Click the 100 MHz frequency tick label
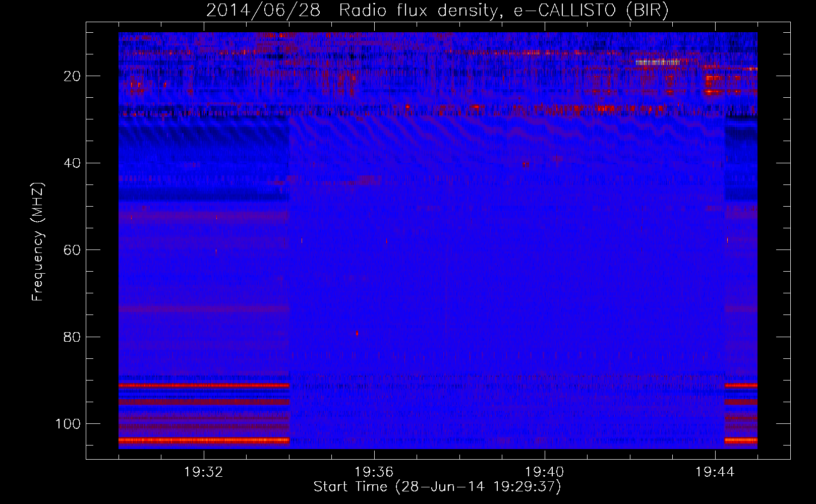The image size is (816, 504). 68,424
